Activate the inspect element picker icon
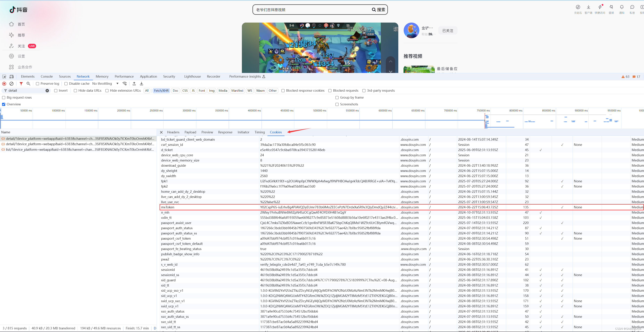This screenshot has height=332, width=644. point(4,77)
